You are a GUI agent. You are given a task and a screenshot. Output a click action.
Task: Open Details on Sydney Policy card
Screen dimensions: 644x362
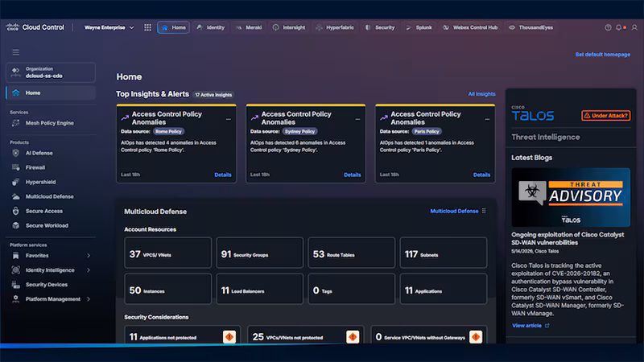coord(352,175)
